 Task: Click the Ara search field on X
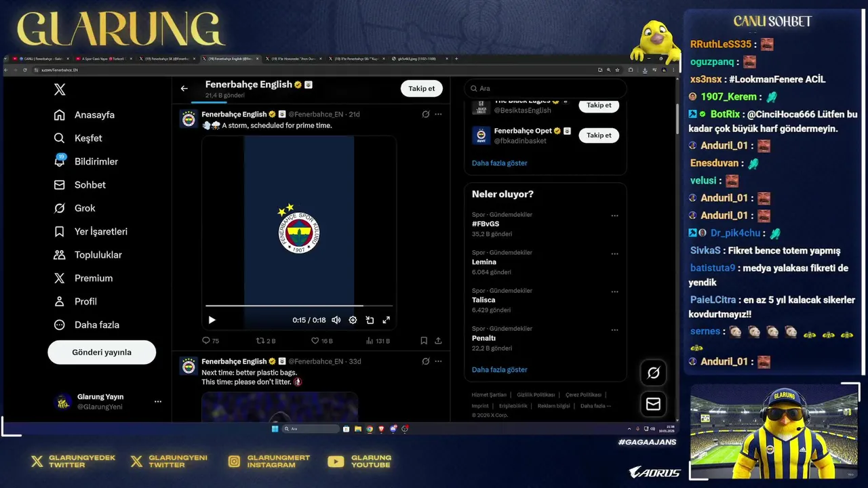[x=545, y=88]
